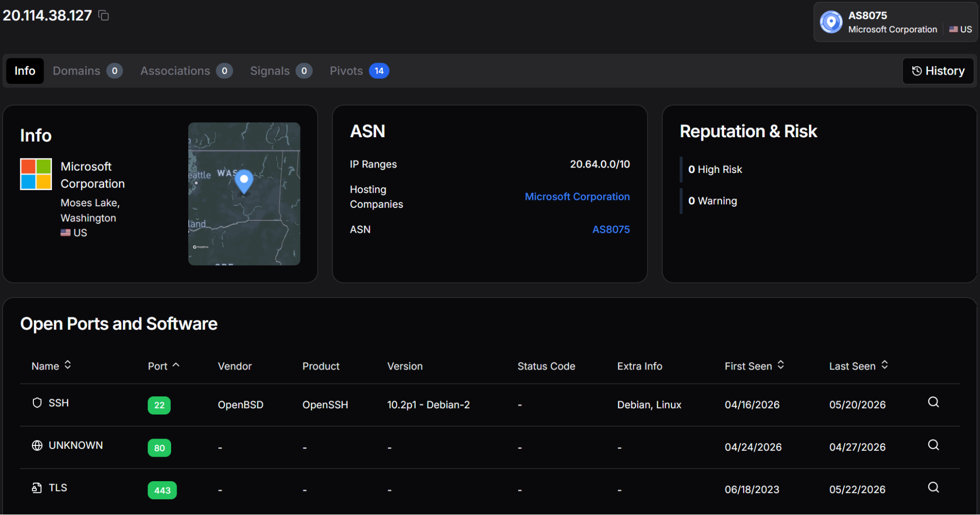Screen dimensions: 980x515
Task: Click the IP address title 20.114.38.127
Action: 48,16
